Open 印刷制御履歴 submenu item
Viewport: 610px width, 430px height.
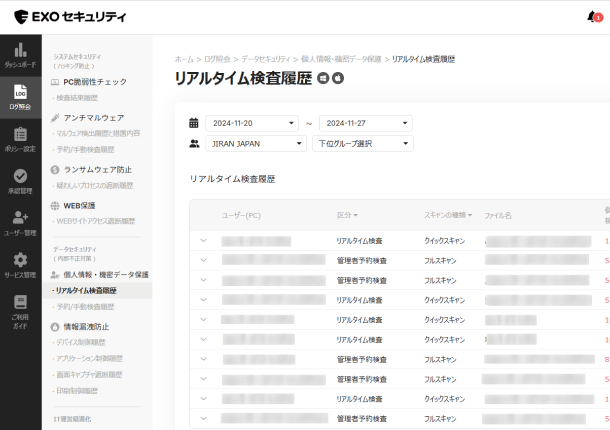tap(77, 391)
